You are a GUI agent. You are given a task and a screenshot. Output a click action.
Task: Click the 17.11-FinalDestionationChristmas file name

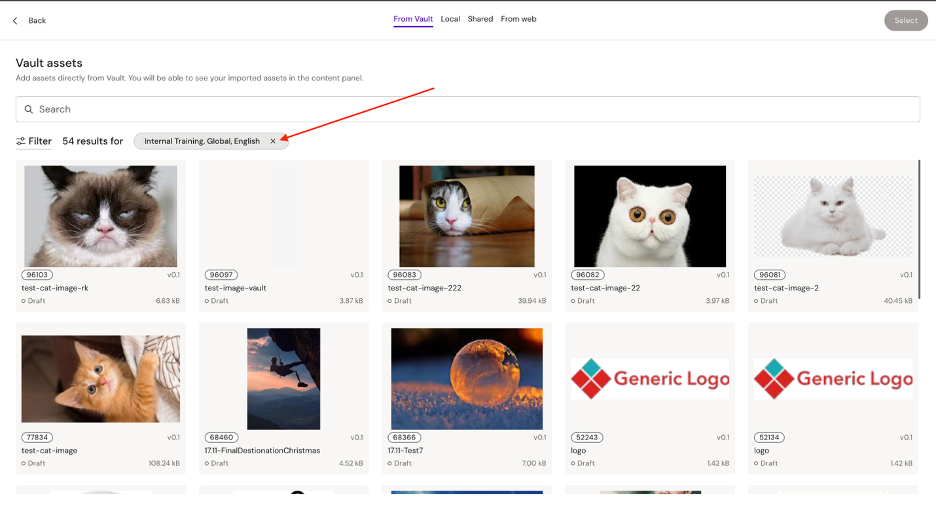(x=262, y=451)
